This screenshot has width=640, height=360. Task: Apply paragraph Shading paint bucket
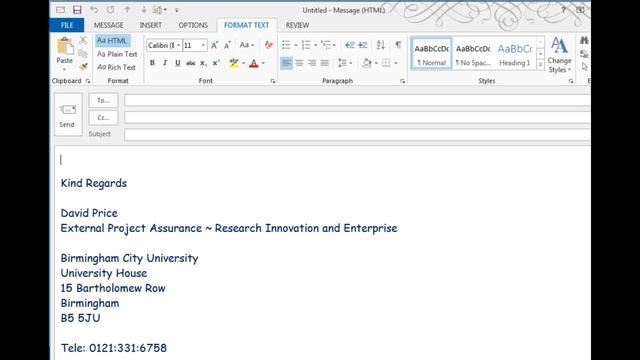click(367, 63)
